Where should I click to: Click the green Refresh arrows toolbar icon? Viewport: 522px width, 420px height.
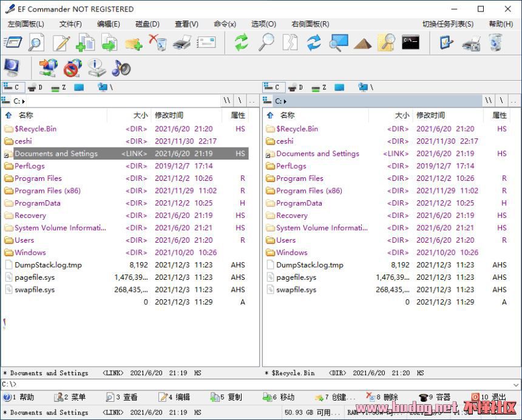(242, 42)
